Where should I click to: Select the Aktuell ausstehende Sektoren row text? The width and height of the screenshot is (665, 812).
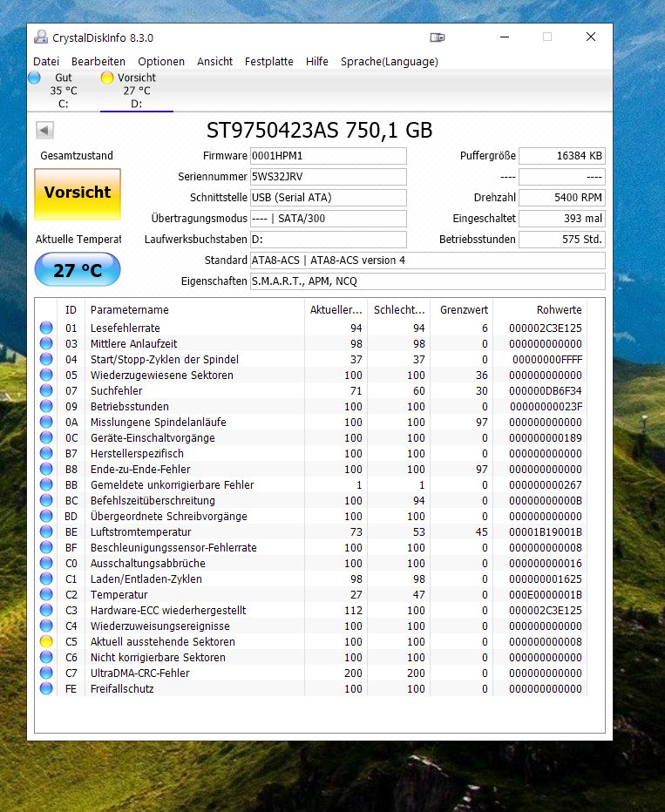[163, 641]
